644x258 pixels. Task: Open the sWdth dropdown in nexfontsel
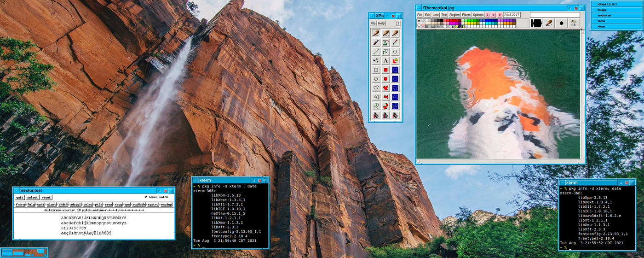(63, 204)
